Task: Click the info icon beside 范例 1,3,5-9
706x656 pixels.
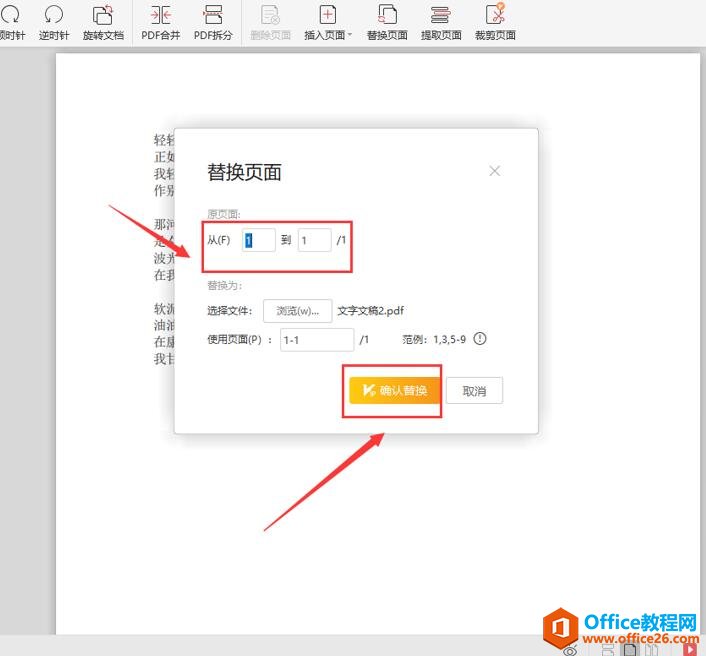Action: coord(480,338)
